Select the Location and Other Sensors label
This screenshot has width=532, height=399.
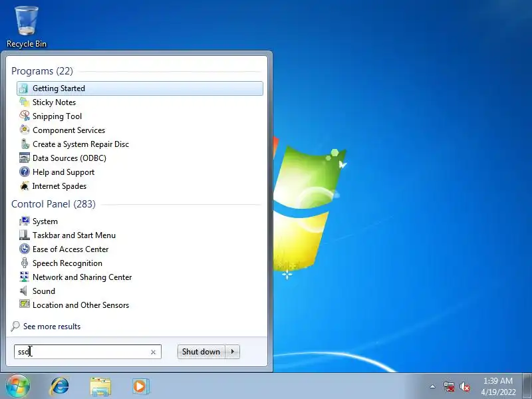[x=80, y=305]
